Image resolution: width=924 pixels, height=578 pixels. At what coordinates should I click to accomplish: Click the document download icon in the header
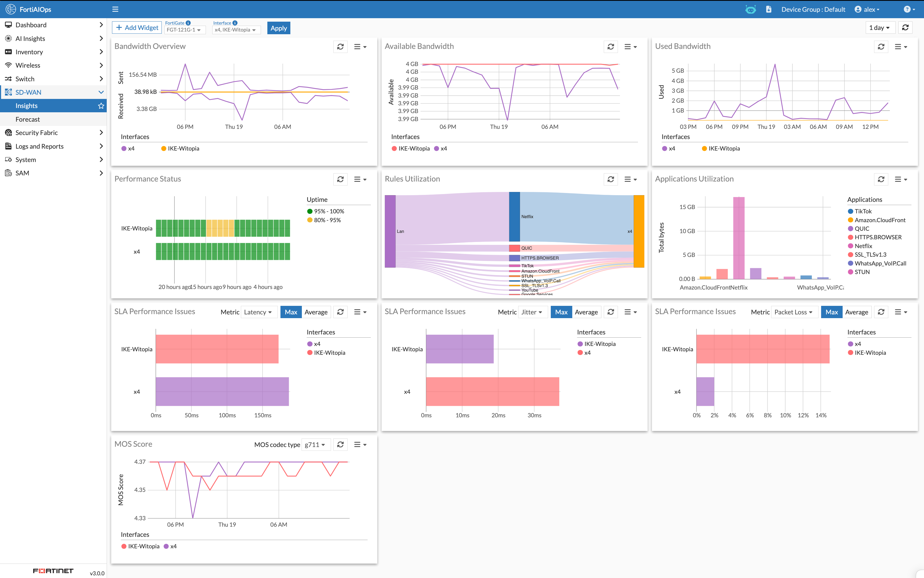click(x=768, y=9)
